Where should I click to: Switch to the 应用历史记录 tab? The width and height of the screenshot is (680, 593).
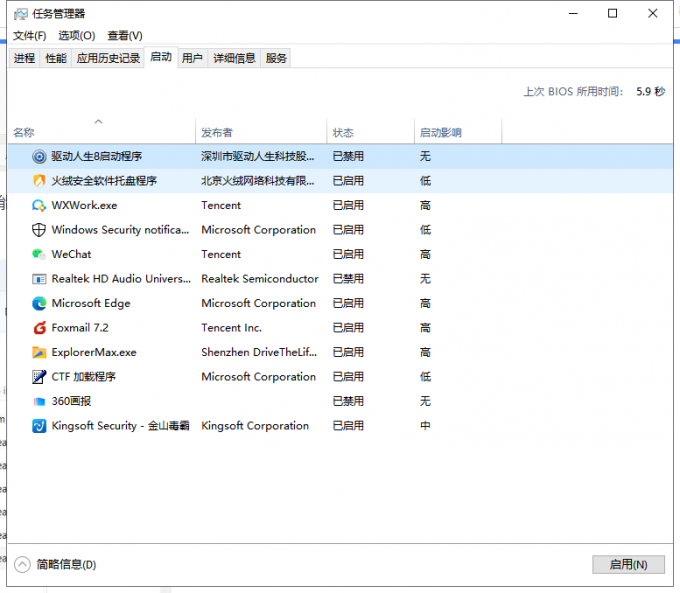[108, 58]
